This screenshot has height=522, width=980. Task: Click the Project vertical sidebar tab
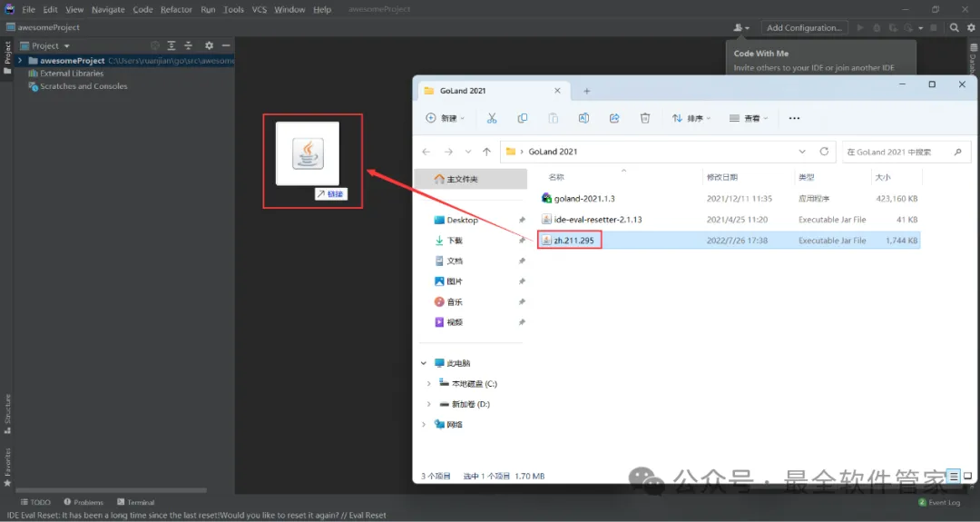(x=7, y=57)
